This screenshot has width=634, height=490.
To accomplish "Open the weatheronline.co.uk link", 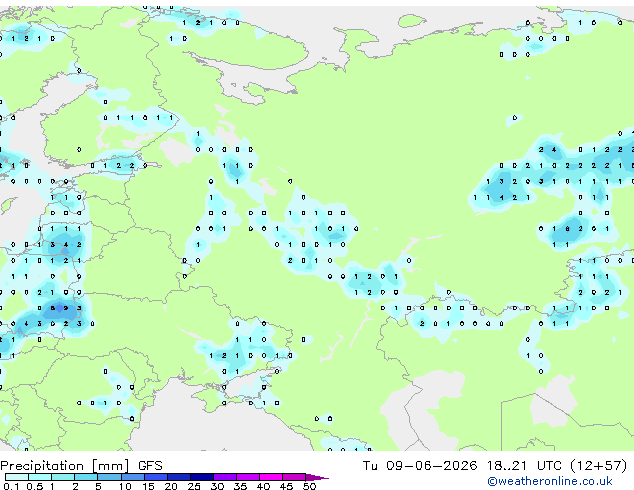I will 550,481.
